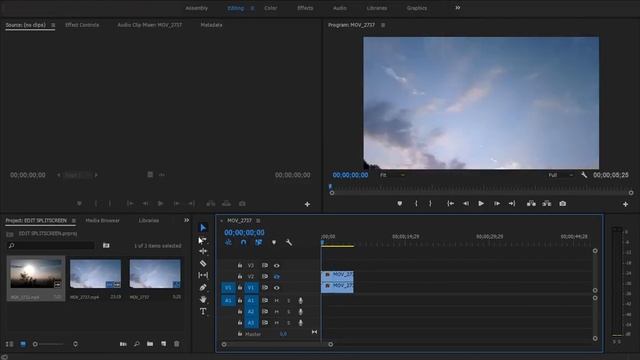640x360 pixels.
Task: Open Metadata tab
Action: tap(211, 25)
